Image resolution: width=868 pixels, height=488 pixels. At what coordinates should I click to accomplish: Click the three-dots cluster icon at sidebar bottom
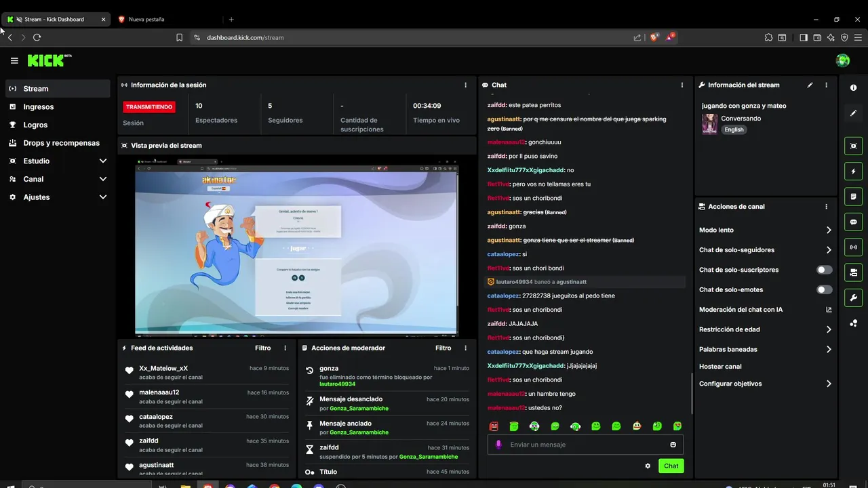(x=854, y=323)
